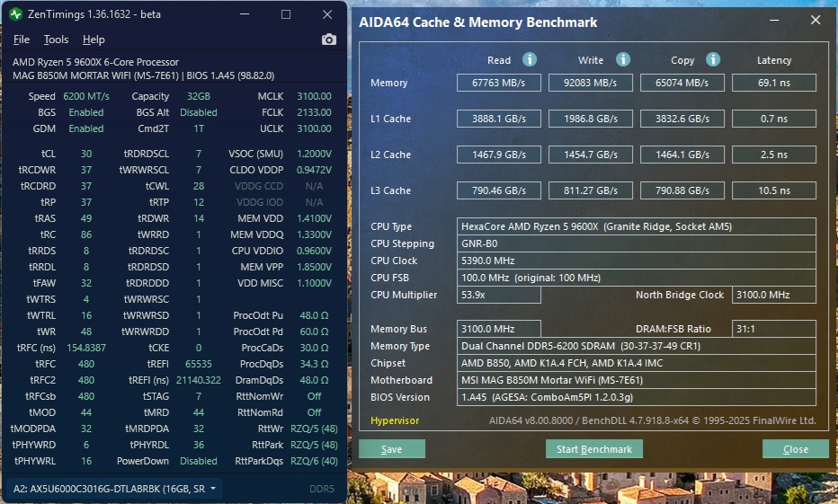Image resolution: width=838 pixels, height=504 pixels.
Task: Open the Help menu in ZenTimings
Action: click(x=94, y=40)
